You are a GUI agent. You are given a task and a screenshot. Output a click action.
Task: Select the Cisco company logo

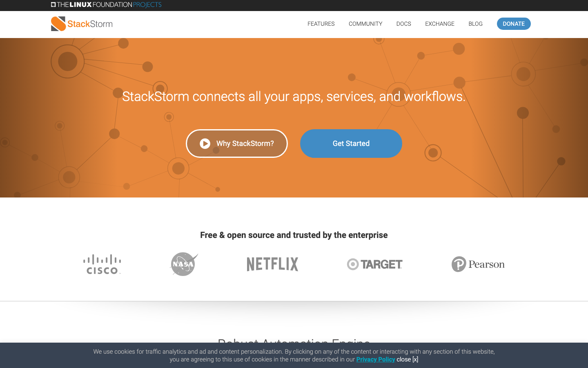102,264
